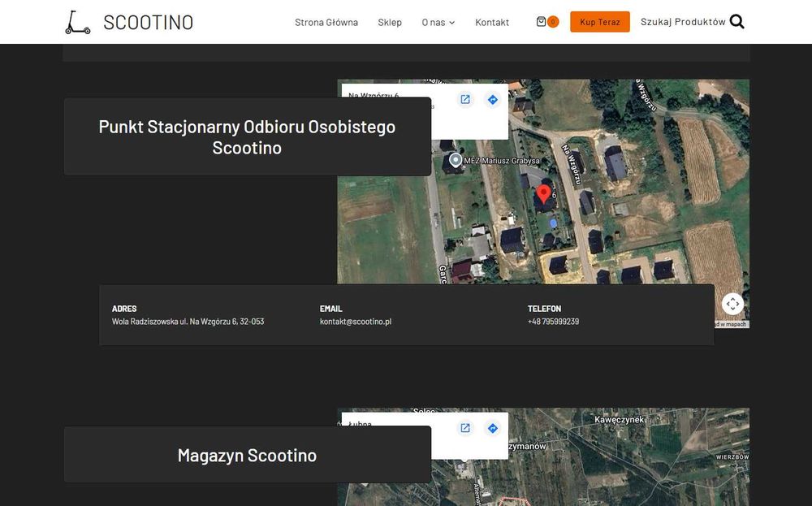Expand the O nas dropdown chevron
Image resolution: width=812 pixels, height=506 pixels.
click(451, 23)
